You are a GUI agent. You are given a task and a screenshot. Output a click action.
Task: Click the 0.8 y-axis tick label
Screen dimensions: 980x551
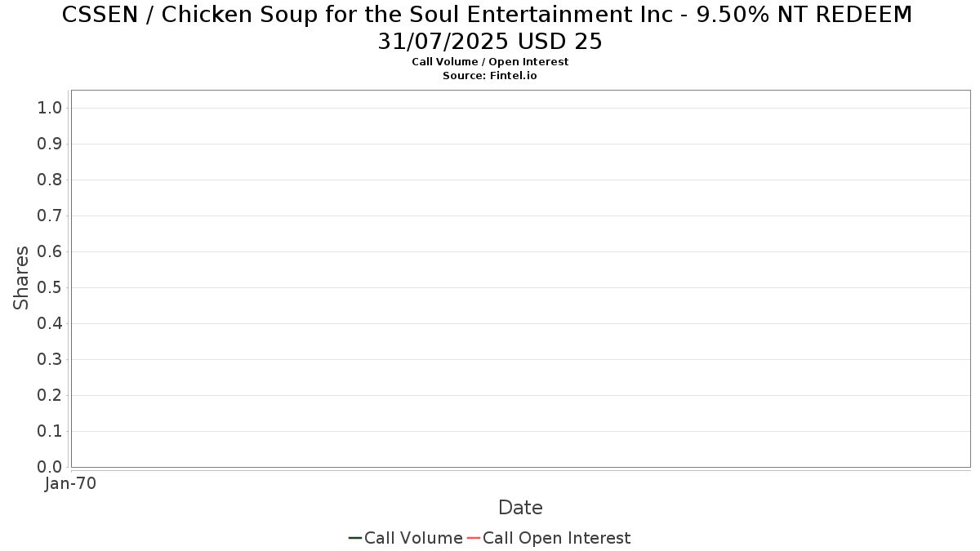click(50, 180)
